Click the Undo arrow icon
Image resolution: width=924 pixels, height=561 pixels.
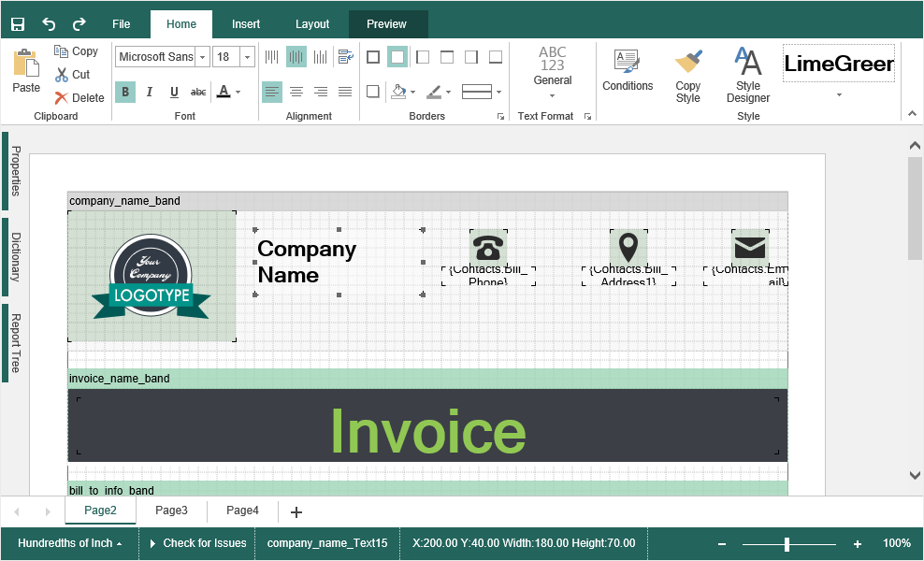[49, 24]
